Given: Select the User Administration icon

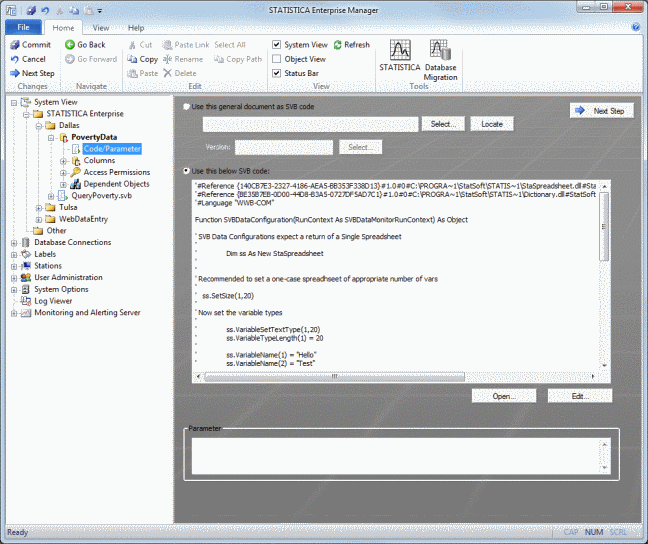Looking at the screenshot, I should click(x=26, y=277).
